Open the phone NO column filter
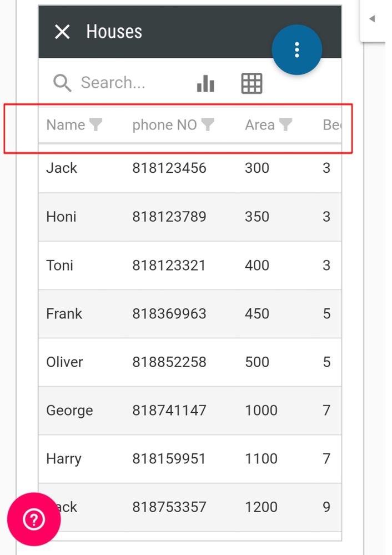The image size is (392, 555). 208,124
